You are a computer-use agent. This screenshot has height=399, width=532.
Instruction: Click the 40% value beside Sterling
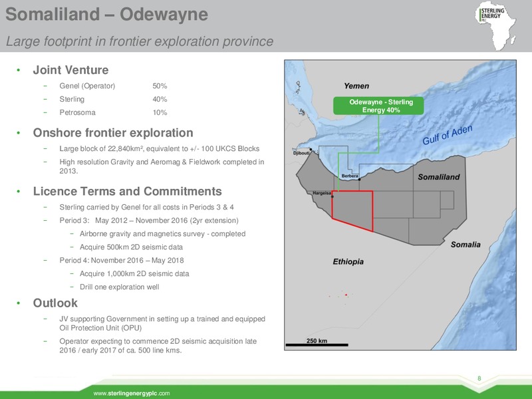tap(160, 99)
